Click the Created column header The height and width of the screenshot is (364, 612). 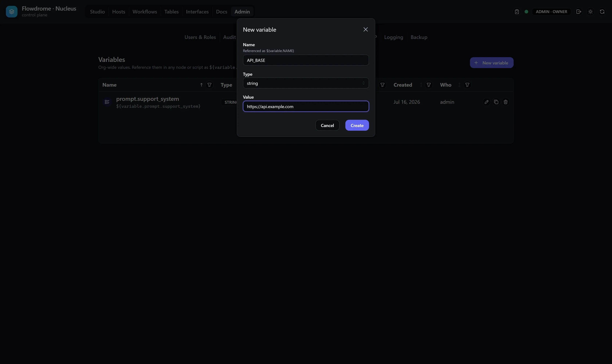pos(403,85)
